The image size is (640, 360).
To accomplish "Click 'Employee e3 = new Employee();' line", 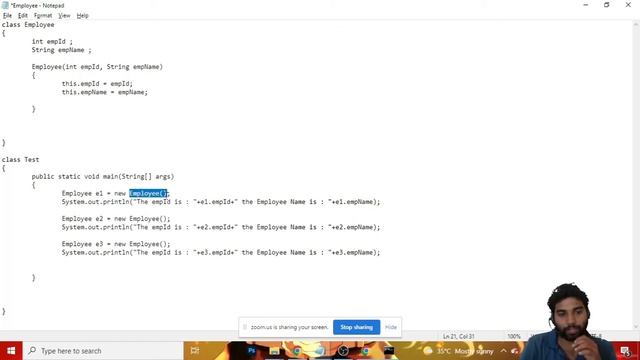I will (116, 244).
